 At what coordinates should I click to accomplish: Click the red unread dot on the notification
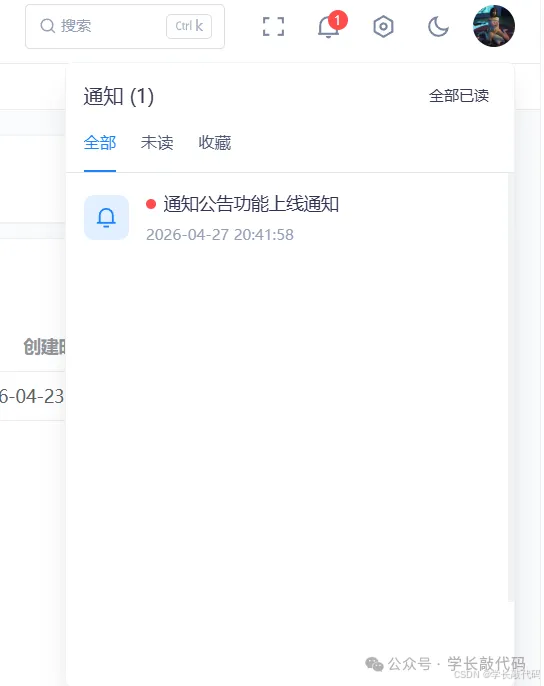click(151, 204)
